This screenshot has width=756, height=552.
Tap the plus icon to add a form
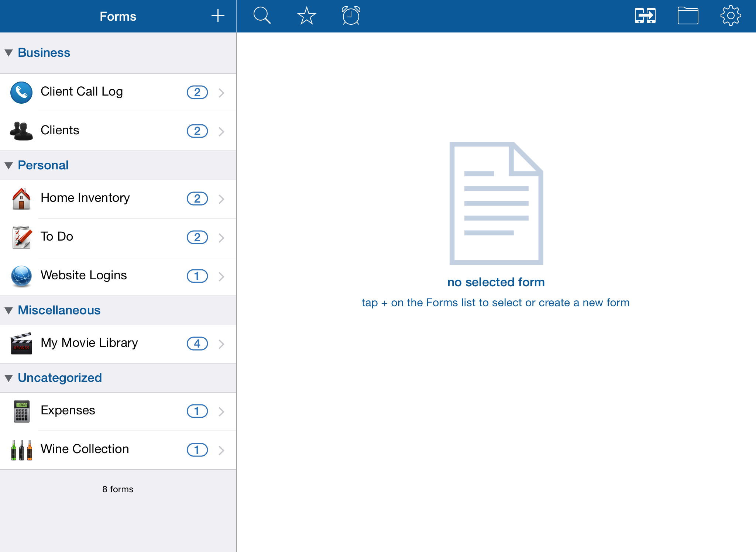pos(218,16)
